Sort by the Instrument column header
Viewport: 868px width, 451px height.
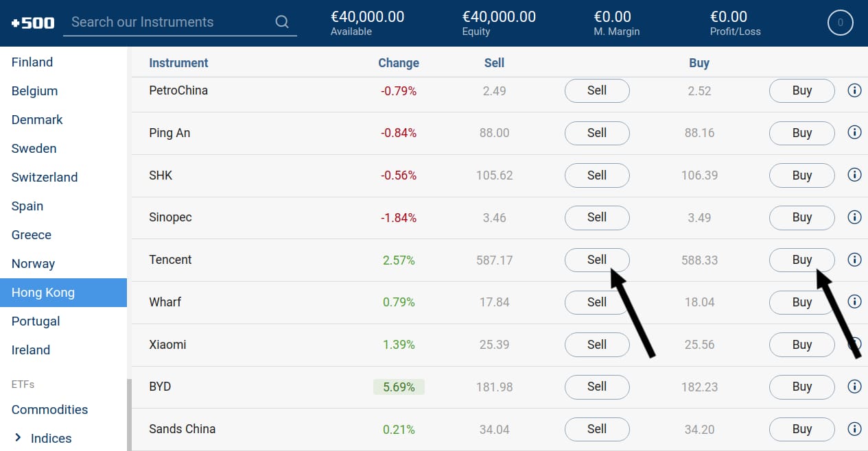[178, 63]
